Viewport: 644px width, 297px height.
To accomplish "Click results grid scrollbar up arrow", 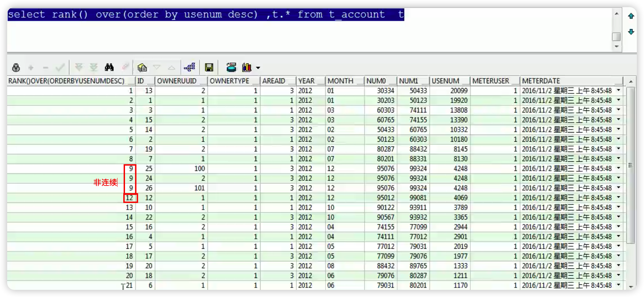I will [630, 82].
